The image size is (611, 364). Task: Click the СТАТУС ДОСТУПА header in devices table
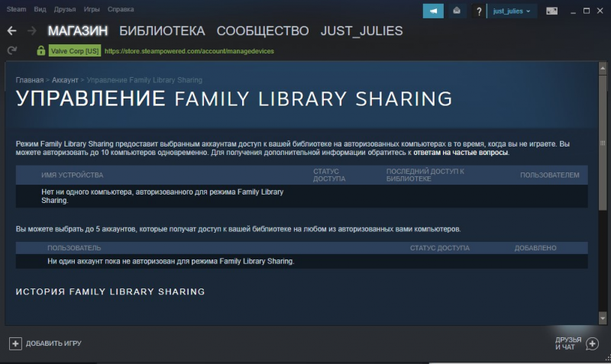tap(329, 176)
